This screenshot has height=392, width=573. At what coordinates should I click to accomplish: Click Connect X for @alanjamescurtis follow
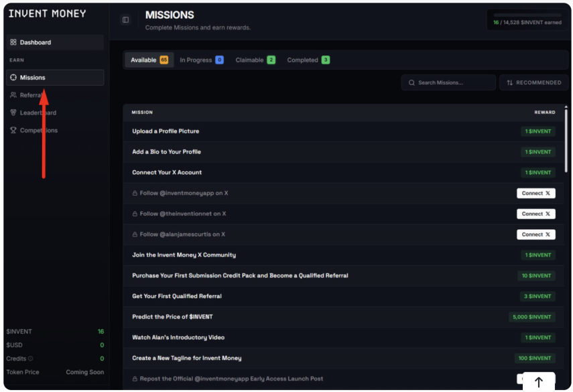[535, 235]
